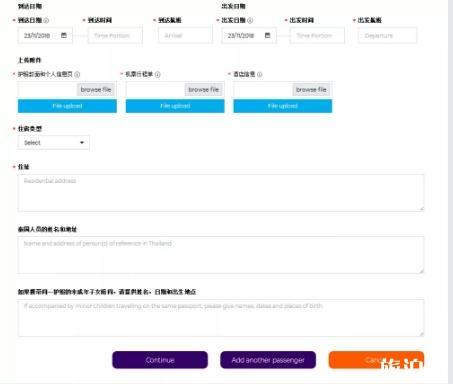
Task: Click the Thailand reference person text area
Action: [221, 255]
